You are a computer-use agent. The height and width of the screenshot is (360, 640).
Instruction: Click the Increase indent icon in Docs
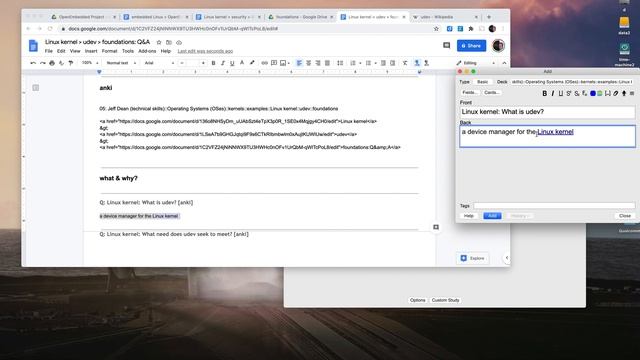392,63
